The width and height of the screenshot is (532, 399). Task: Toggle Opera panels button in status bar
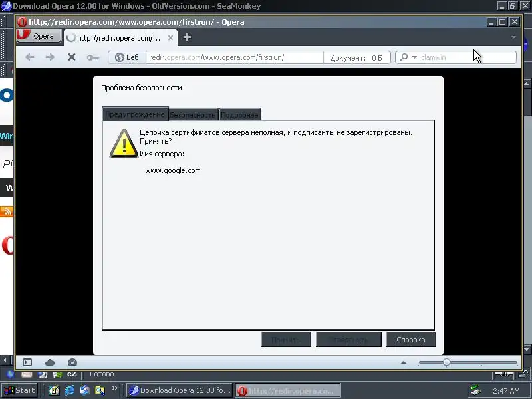[x=27, y=362]
